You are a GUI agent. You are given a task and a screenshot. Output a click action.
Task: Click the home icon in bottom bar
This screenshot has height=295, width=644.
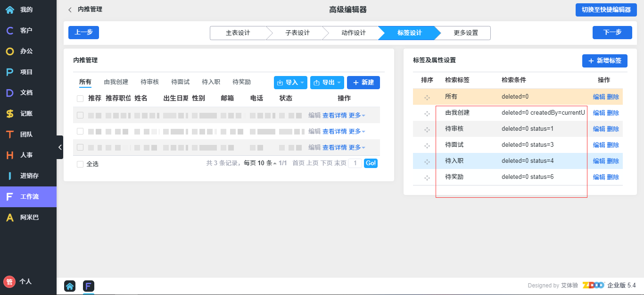click(x=70, y=286)
